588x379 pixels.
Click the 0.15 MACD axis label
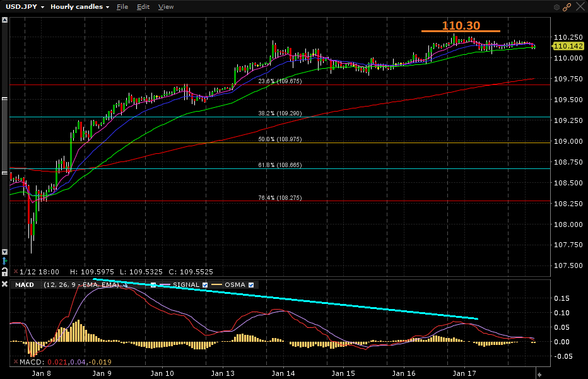click(x=562, y=298)
